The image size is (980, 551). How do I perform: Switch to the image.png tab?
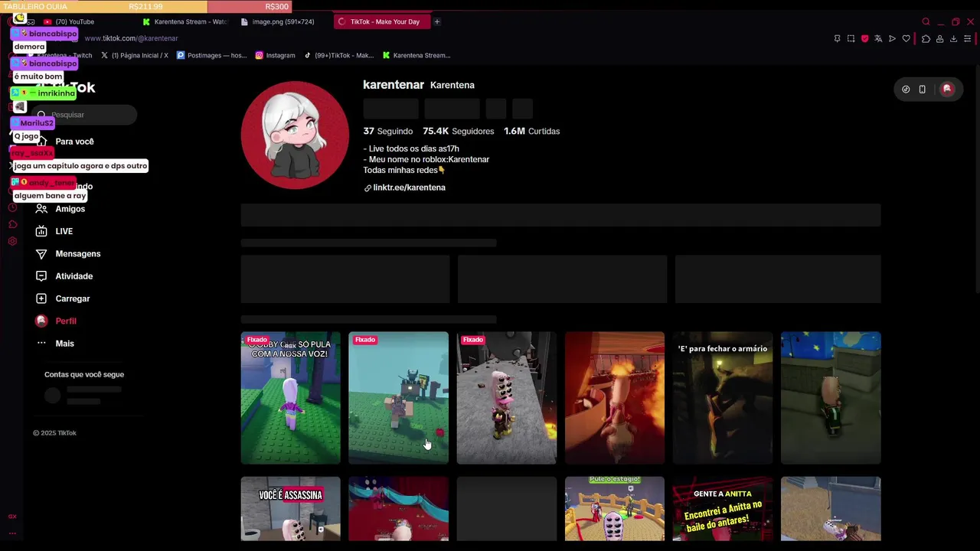[283, 21]
